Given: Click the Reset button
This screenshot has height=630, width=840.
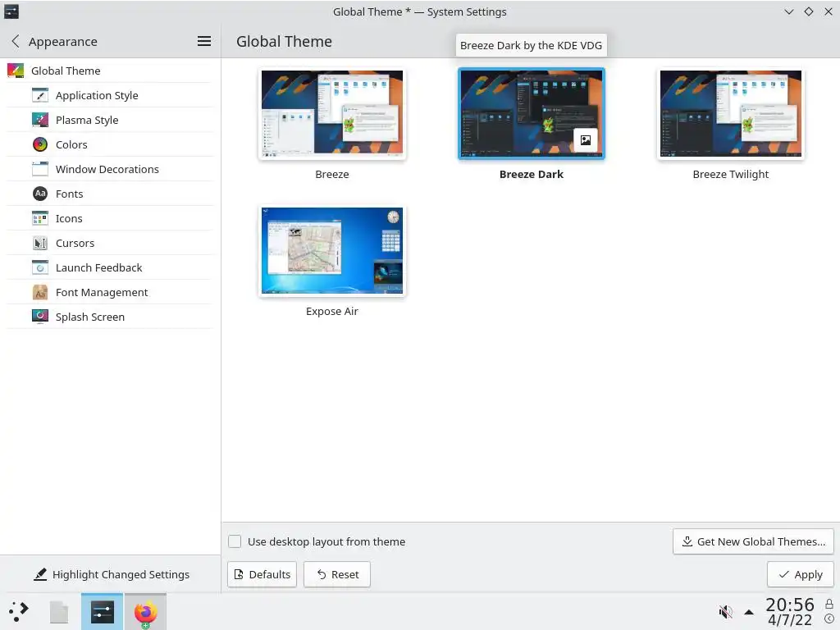Looking at the screenshot, I should click(x=337, y=574).
